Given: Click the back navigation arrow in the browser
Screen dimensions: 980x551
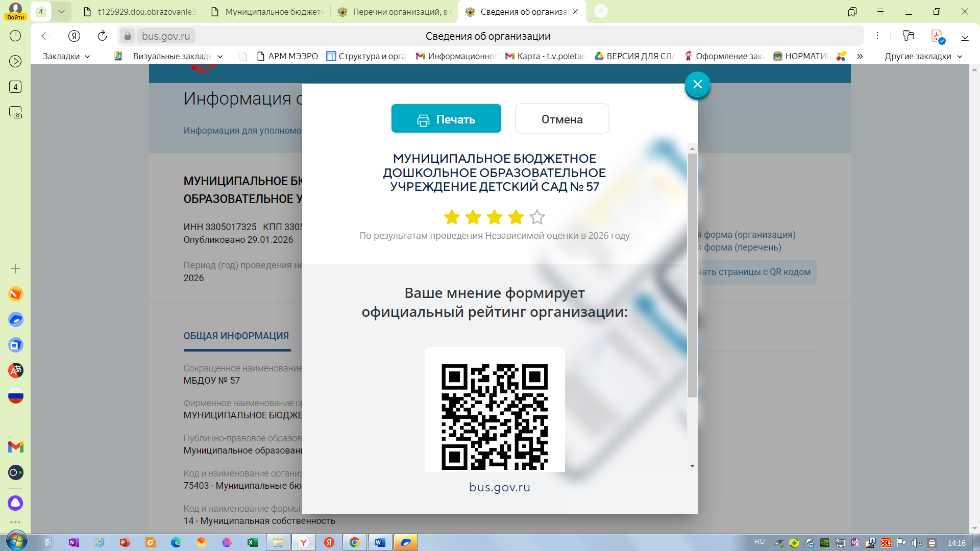Looking at the screenshot, I should coord(46,36).
